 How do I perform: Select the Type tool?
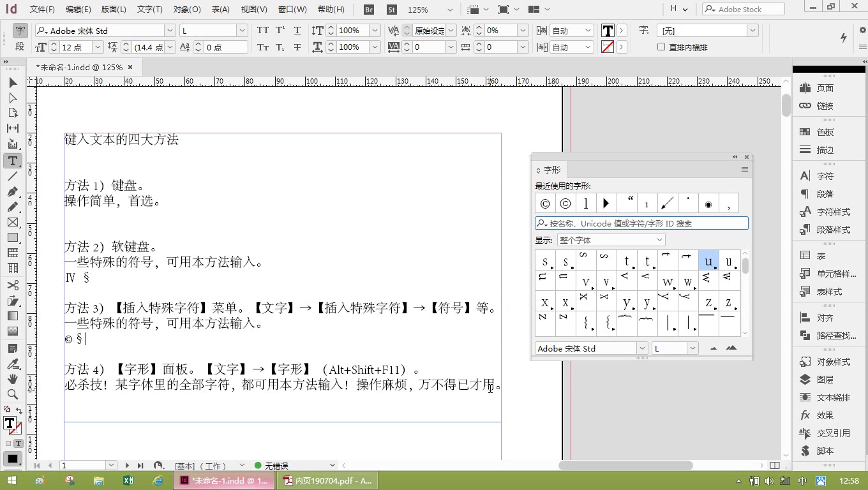13,161
